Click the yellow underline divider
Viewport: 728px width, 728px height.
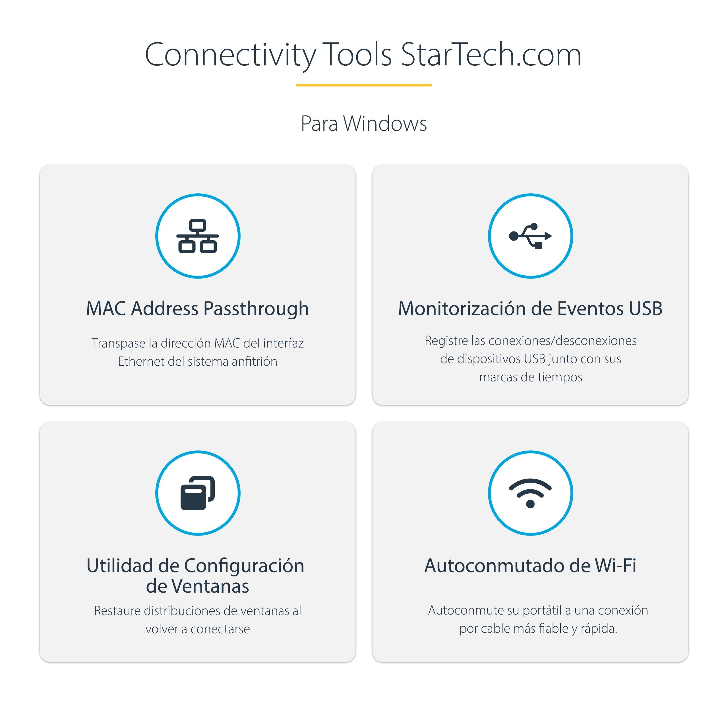click(364, 85)
